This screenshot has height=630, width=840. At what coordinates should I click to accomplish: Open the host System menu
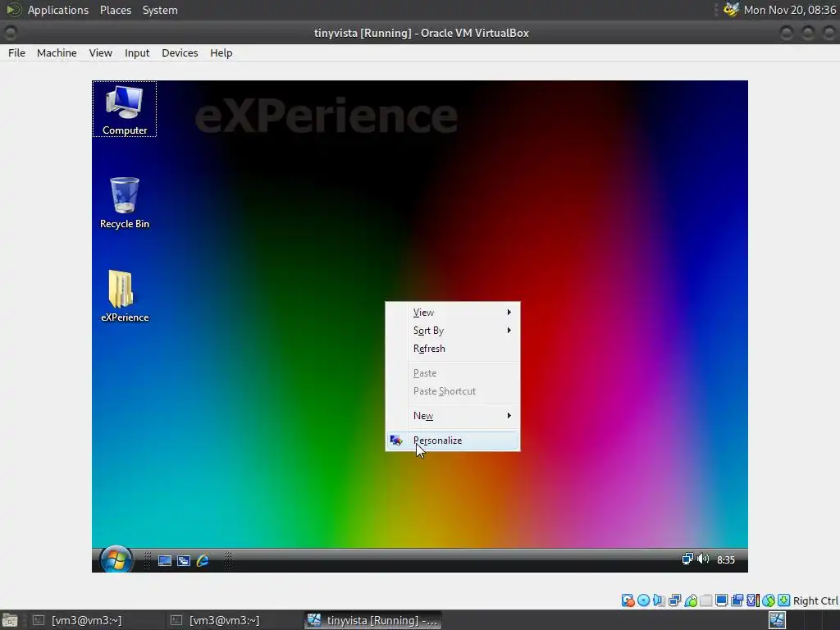(160, 10)
